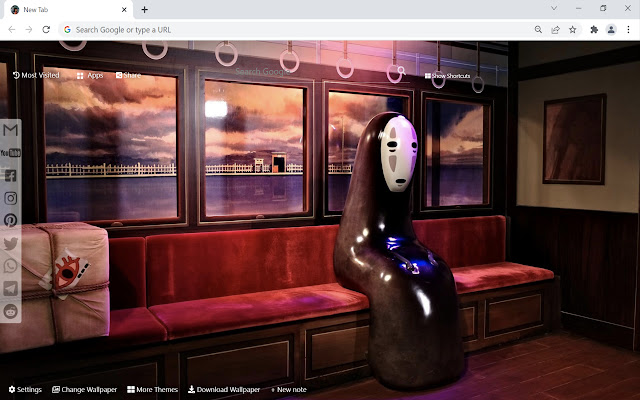Open Twitter from the sidebar
The height and width of the screenshot is (400, 640).
coord(10,243)
